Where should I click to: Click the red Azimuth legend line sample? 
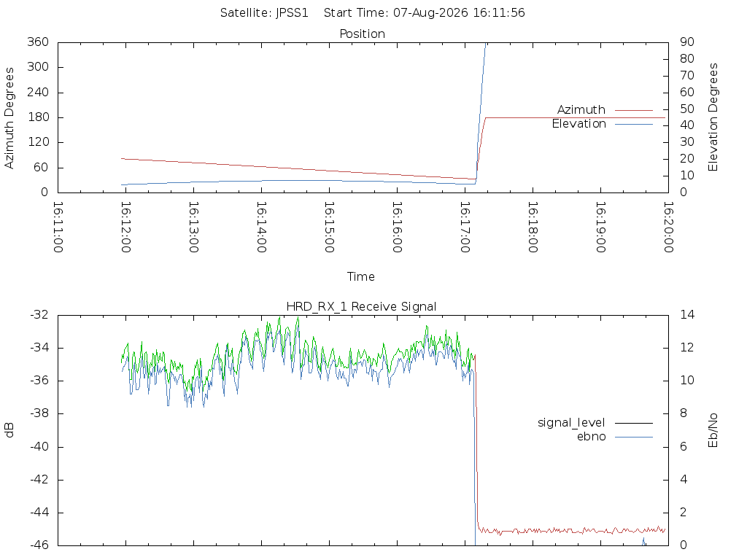634,110
